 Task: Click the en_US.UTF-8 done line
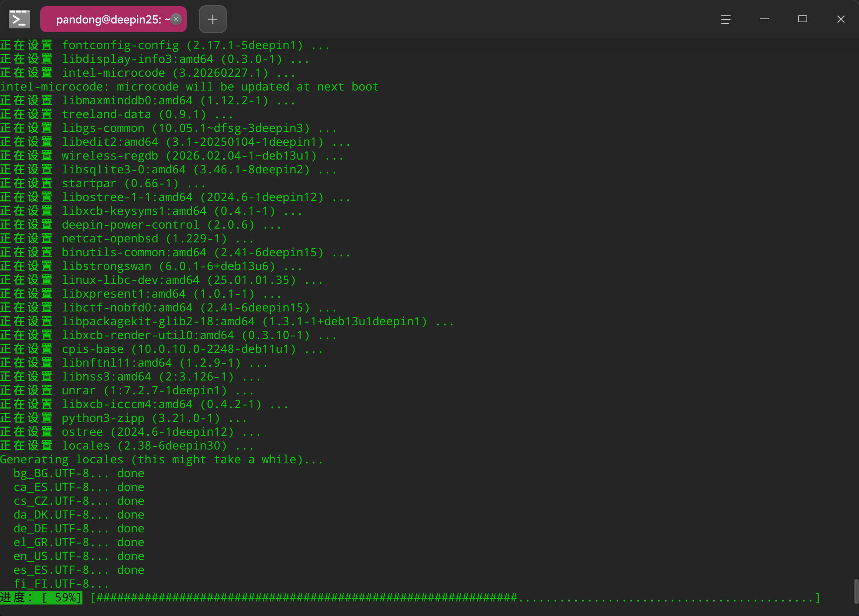(79, 556)
